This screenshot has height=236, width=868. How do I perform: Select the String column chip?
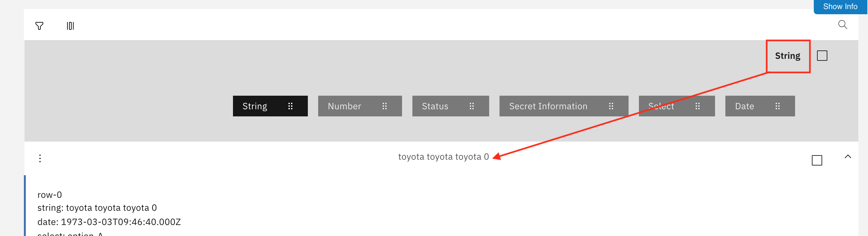pos(270,106)
